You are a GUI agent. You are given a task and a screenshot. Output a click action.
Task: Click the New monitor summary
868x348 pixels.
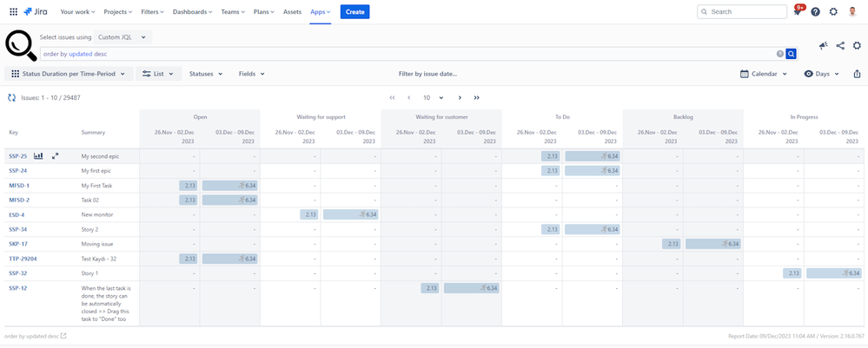coord(96,214)
